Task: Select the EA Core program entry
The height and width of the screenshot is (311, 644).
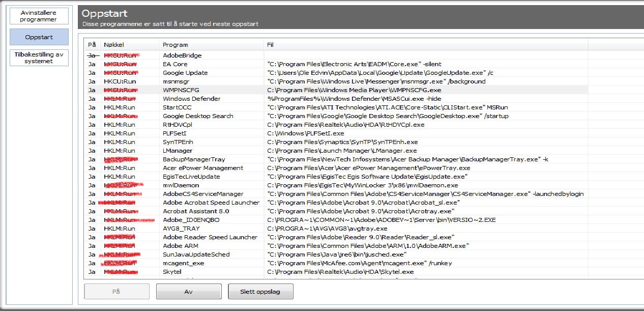Action: pyautogui.click(x=175, y=64)
